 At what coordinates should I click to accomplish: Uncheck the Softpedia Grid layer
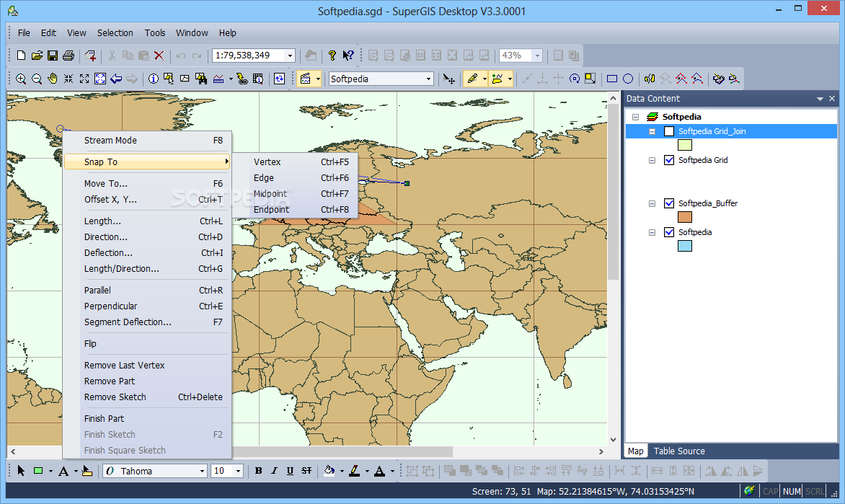669,160
